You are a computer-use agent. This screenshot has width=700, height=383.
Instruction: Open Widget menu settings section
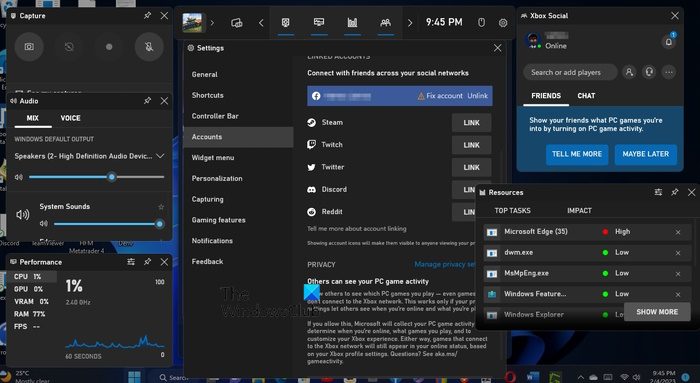pos(238,158)
